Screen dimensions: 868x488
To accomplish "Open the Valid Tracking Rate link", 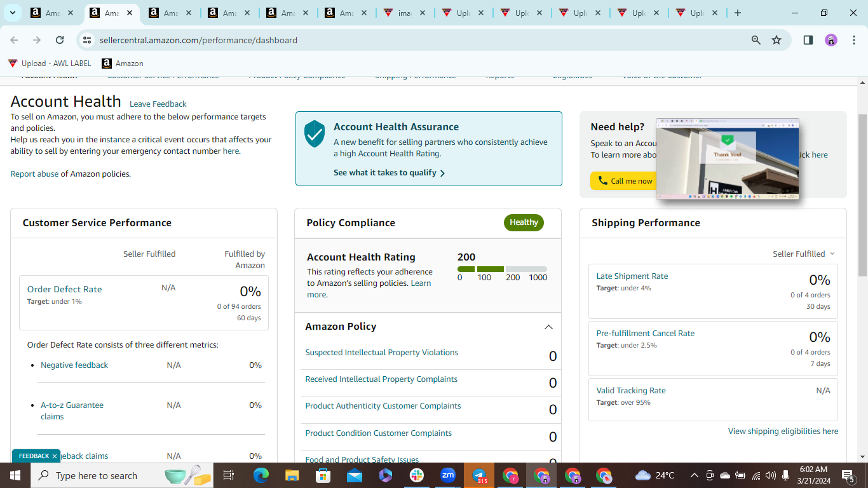I will 631,390.
